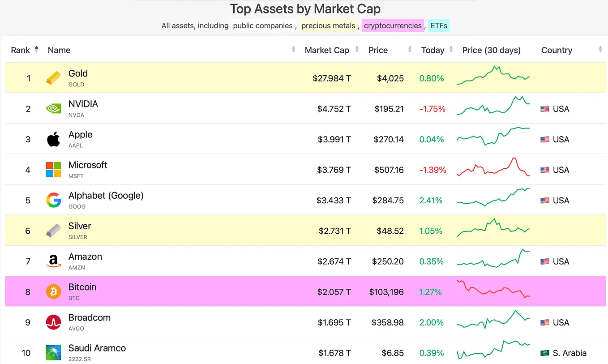Click the USA flag in Broadcom row

pyautogui.click(x=545, y=322)
